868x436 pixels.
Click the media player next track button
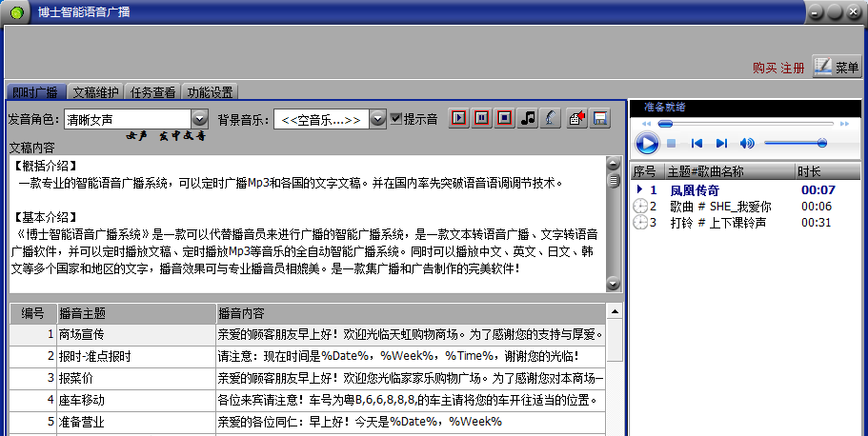(721, 144)
